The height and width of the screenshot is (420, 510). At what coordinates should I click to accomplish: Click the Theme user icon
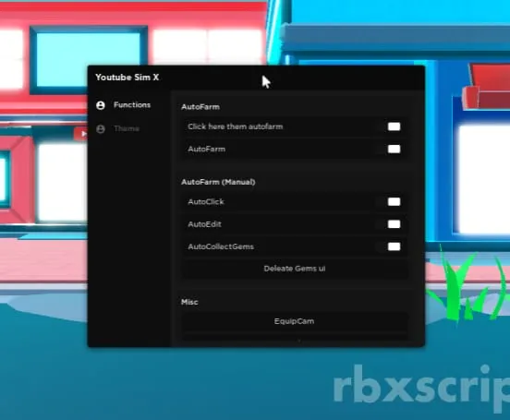point(101,129)
